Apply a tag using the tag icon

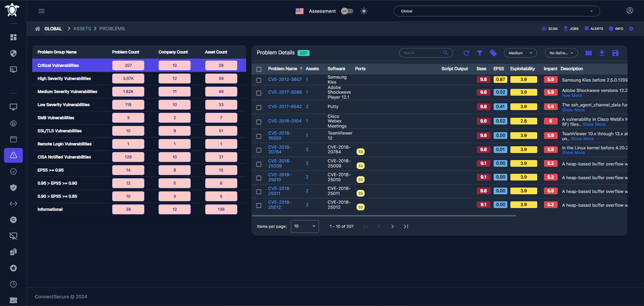(493, 53)
